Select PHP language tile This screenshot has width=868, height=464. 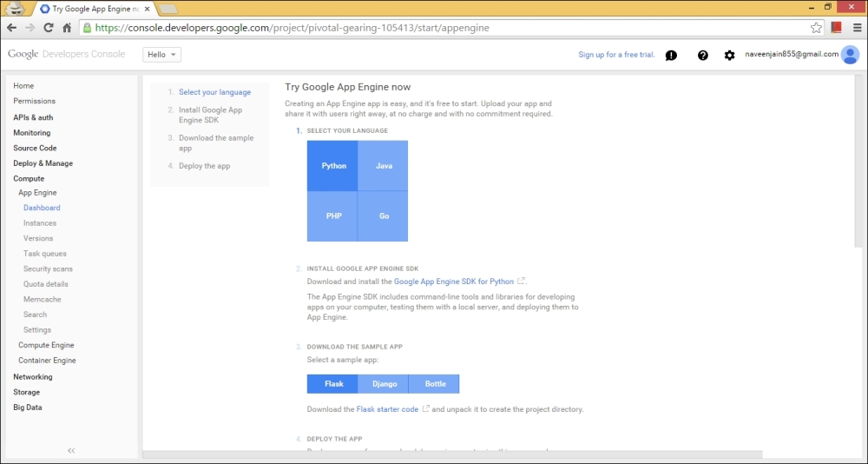pyautogui.click(x=332, y=216)
